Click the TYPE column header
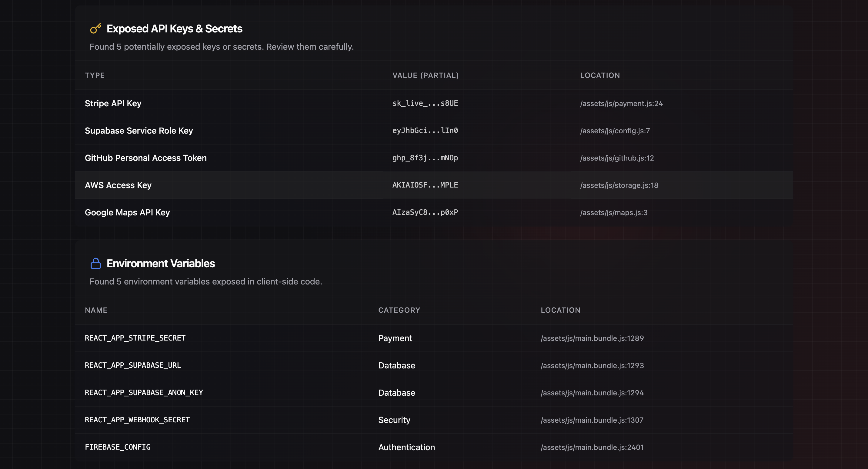868x469 pixels. (x=95, y=75)
